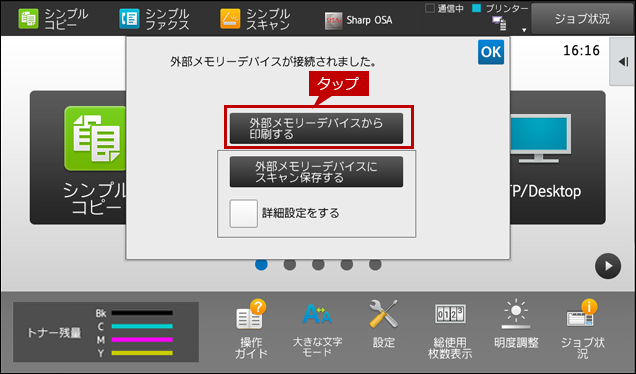636x374 pixels.
Task: Select the third page indicator dot
Action: [x=318, y=264]
